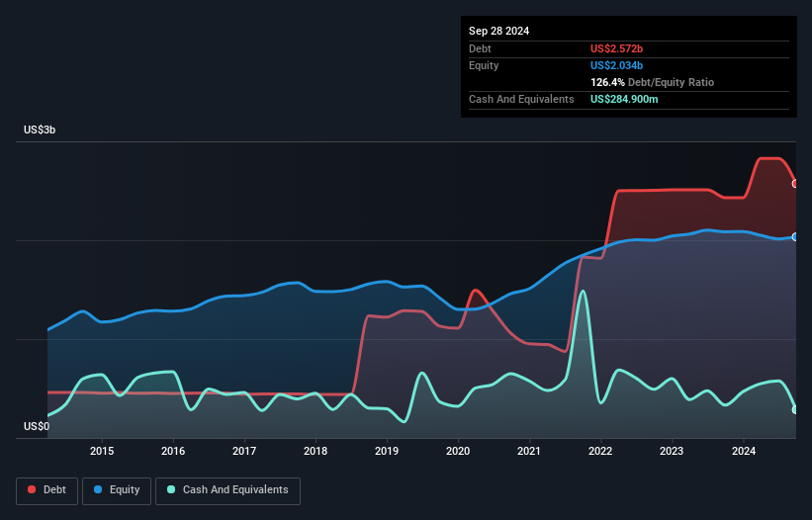Click the 2018 x-axis label
This screenshot has width=812, height=520.
tap(316, 451)
